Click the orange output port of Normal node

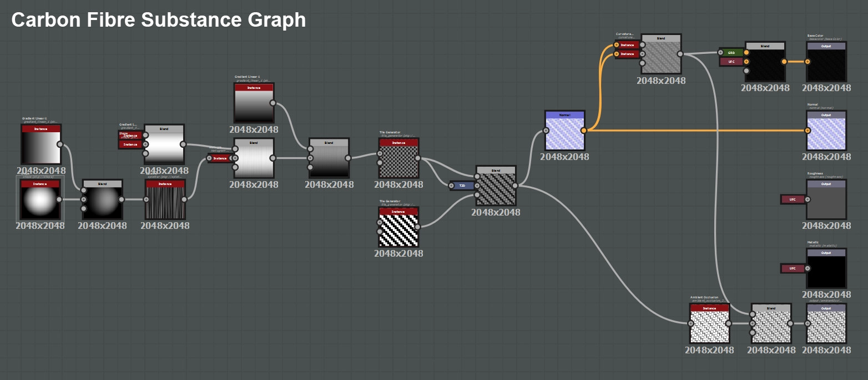click(x=584, y=131)
